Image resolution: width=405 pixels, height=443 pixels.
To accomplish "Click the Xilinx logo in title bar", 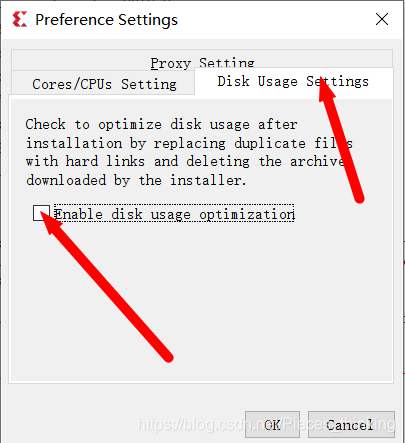I will (19, 19).
